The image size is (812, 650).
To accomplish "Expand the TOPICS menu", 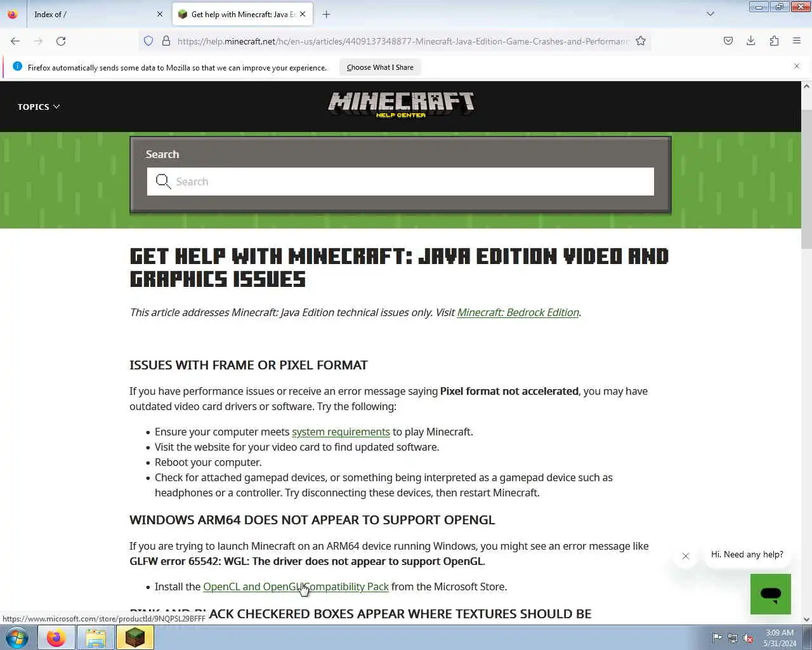I will [x=39, y=107].
